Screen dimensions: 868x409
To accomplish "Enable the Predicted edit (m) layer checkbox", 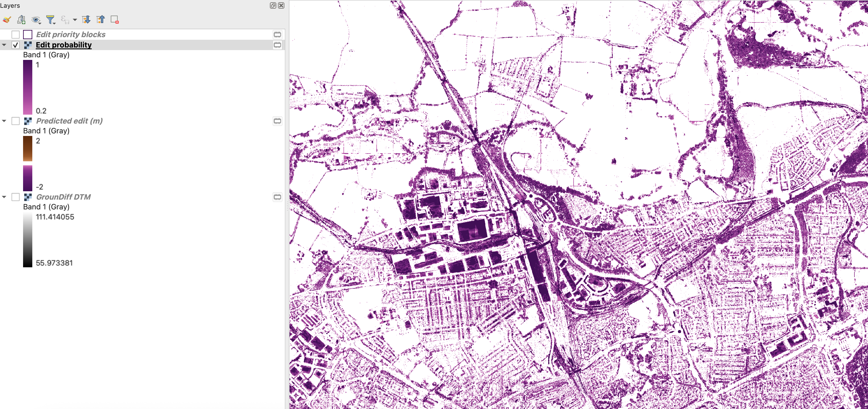I will (16, 121).
